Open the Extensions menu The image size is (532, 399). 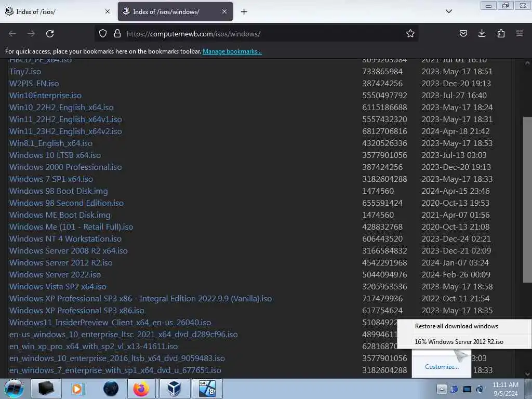[x=501, y=33]
